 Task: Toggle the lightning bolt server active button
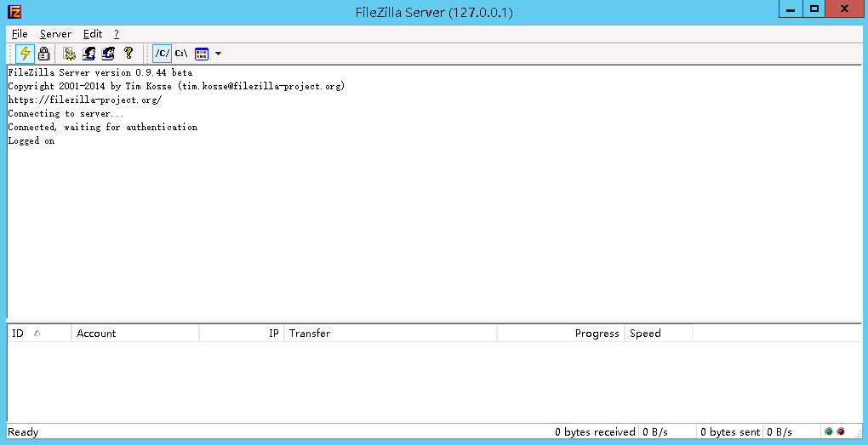point(26,54)
